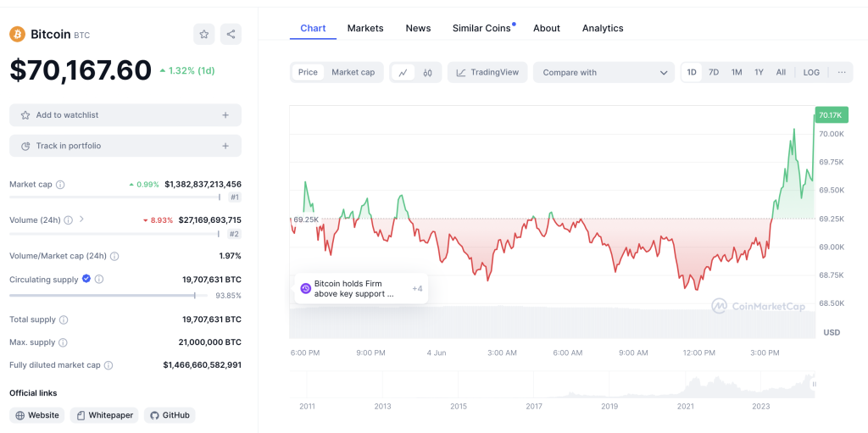
Task: Click the circulating supply progress bar
Action: [x=108, y=296]
